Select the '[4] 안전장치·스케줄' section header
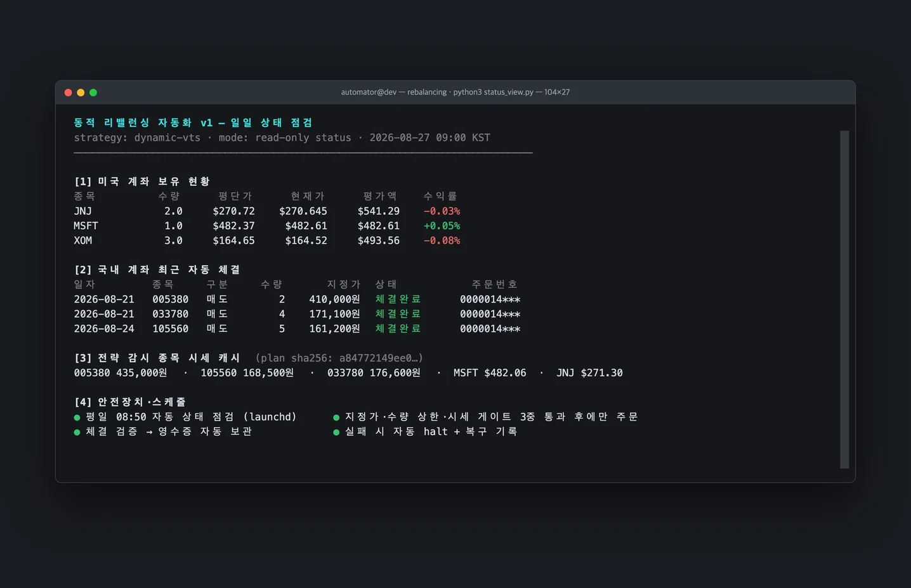Viewport: 911px width, 588px height. pyautogui.click(x=129, y=402)
